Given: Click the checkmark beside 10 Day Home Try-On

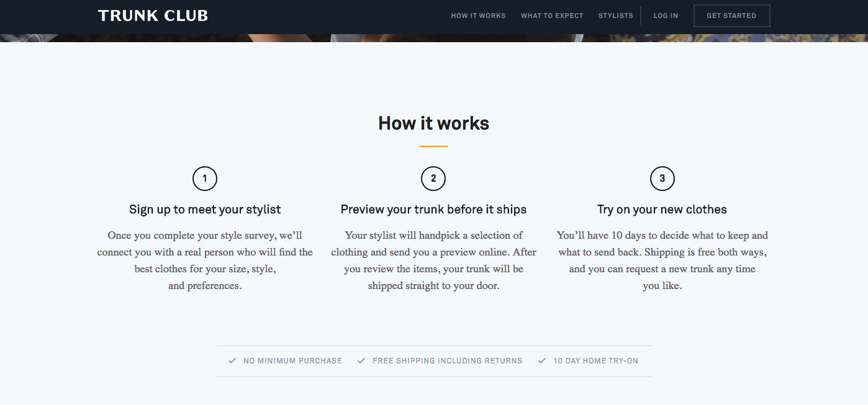Looking at the screenshot, I should tap(542, 360).
